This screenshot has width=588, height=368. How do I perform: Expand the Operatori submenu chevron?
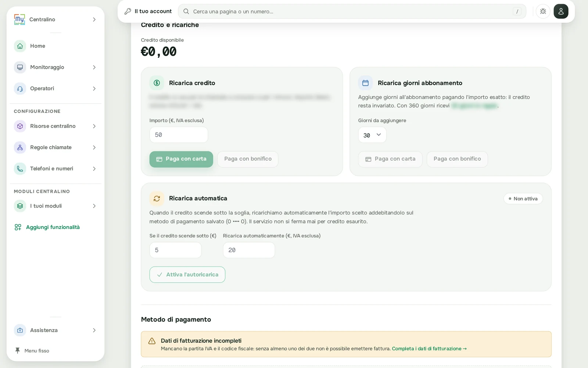[94, 89]
